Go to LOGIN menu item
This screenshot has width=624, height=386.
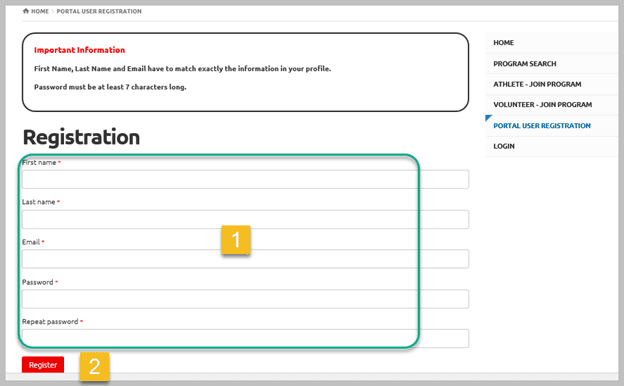(x=504, y=146)
